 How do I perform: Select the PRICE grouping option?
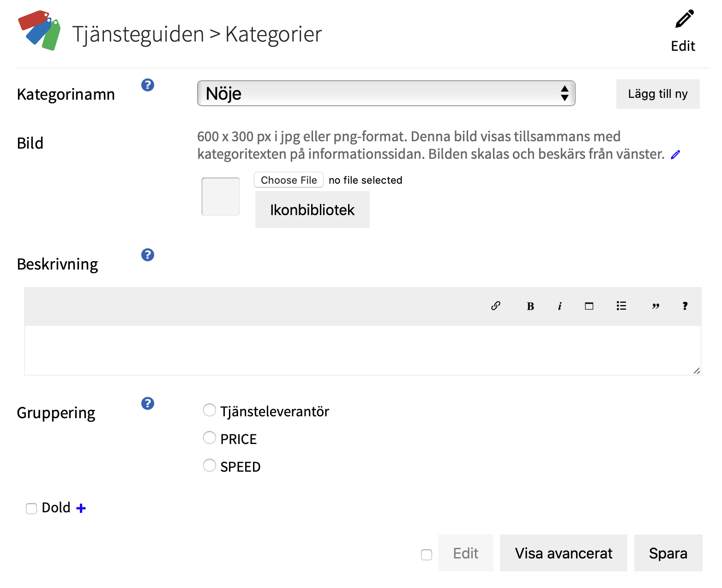(x=210, y=438)
